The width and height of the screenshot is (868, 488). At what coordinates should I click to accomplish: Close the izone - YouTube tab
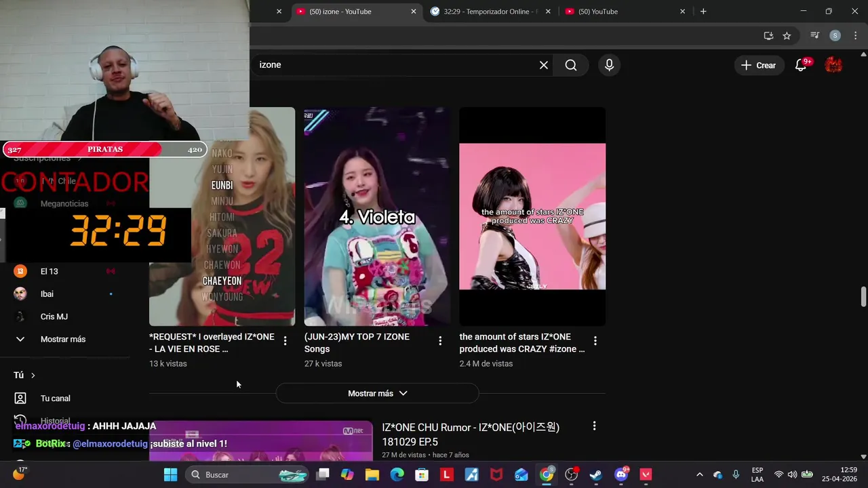[414, 12]
